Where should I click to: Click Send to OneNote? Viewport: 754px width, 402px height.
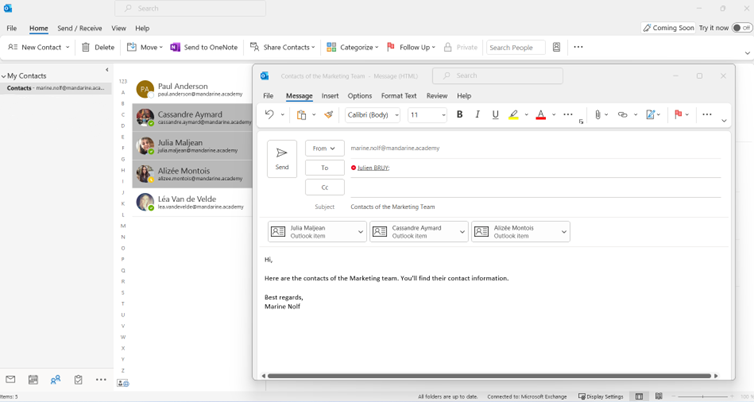[204, 47]
